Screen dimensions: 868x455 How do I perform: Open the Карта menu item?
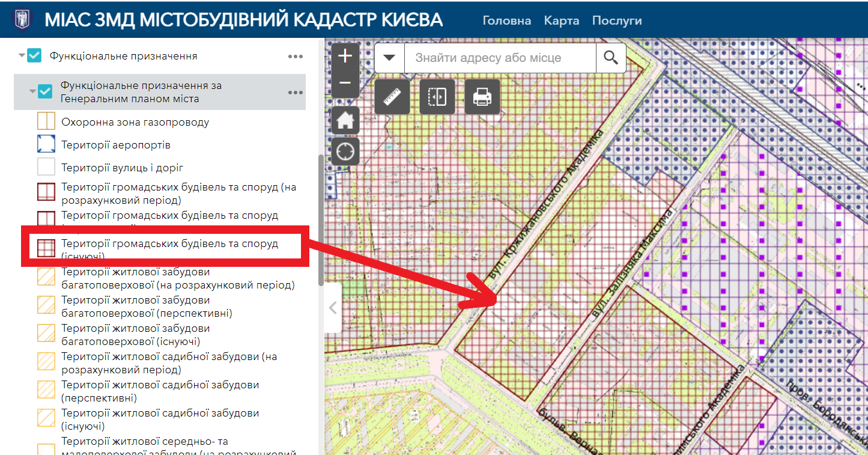point(562,20)
